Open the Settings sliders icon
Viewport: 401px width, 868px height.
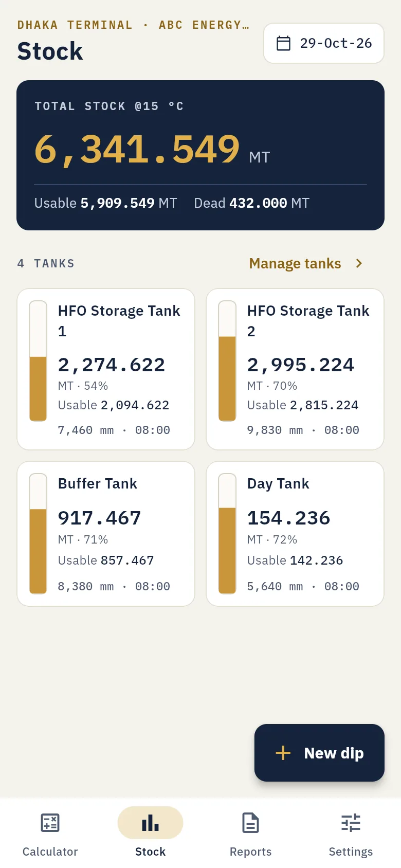pos(351,823)
